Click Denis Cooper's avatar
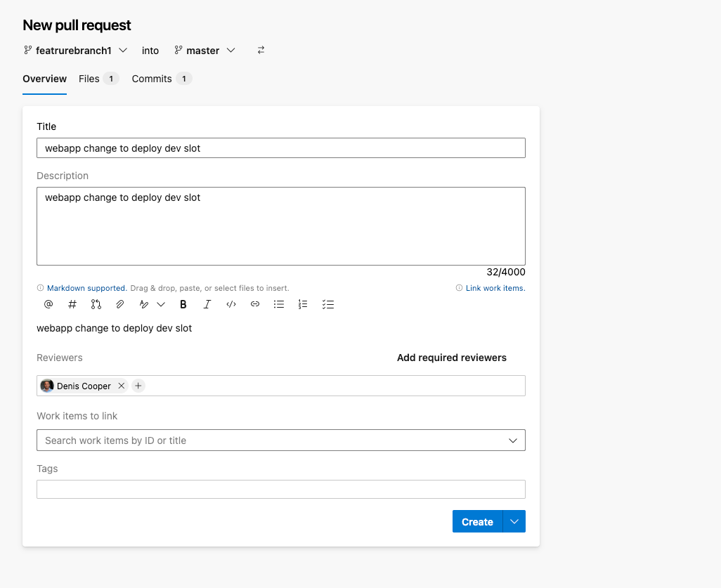The width and height of the screenshot is (721, 588). tap(47, 386)
